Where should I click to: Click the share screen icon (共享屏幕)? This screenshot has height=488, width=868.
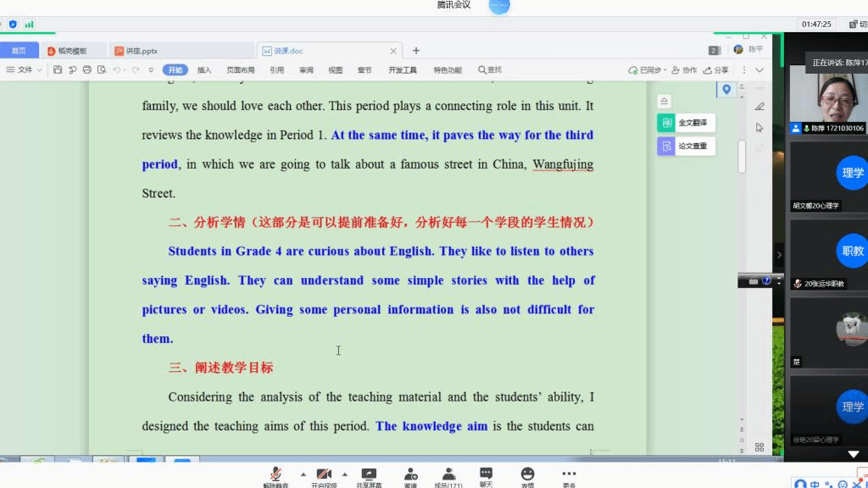(369, 474)
